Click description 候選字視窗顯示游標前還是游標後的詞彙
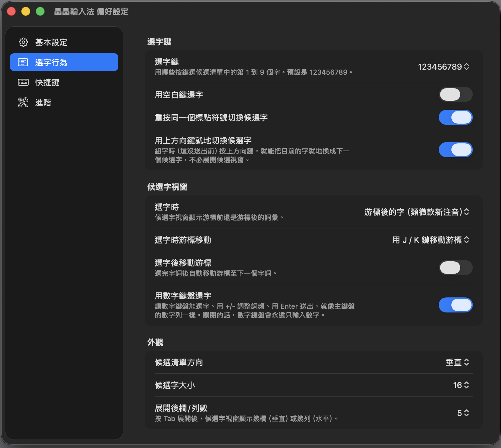The image size is (501, 448). click(219, 218)
